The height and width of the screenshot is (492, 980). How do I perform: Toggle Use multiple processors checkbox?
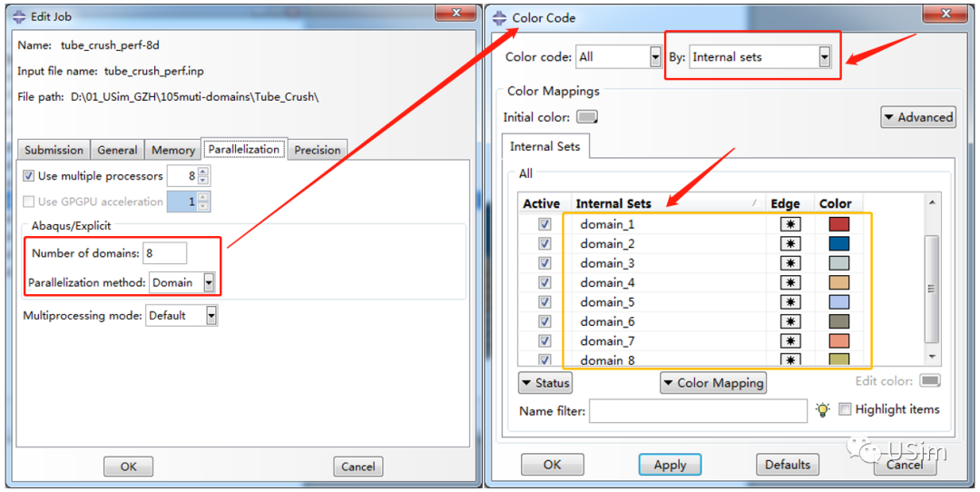(29, 176)
